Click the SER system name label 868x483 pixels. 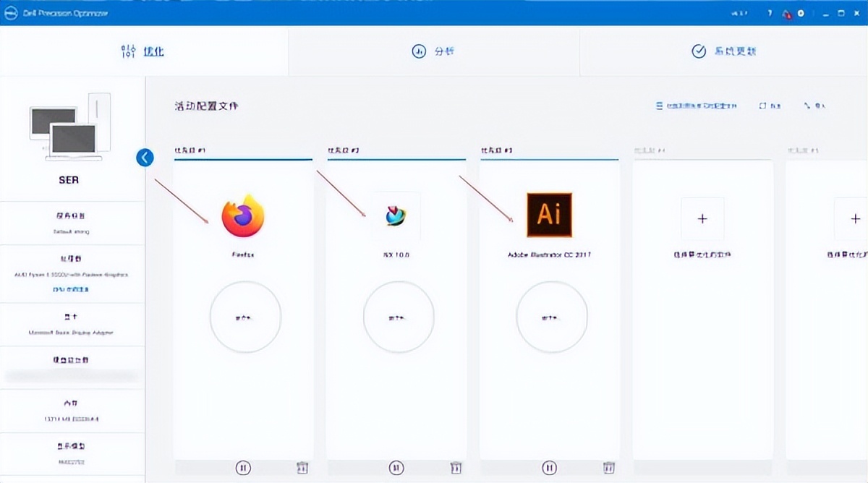69,179
